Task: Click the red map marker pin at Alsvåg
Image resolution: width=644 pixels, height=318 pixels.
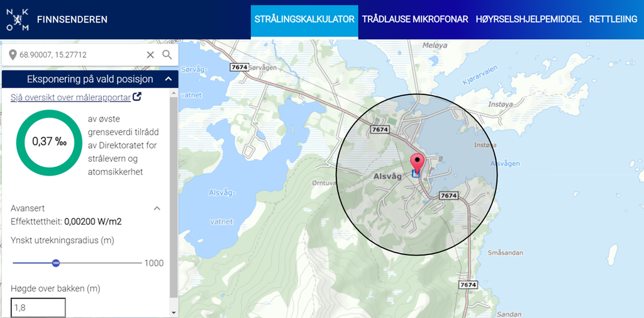Action: point(418,163)
